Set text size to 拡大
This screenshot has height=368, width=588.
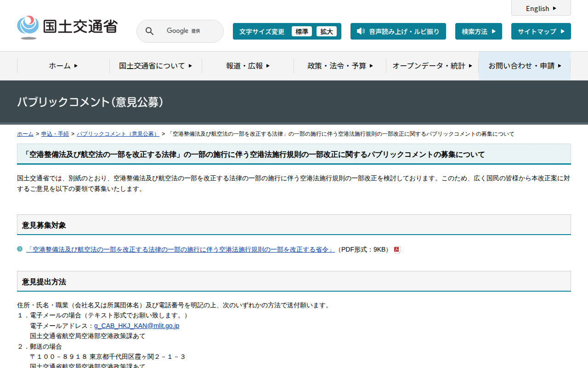(x=327, y=31)
